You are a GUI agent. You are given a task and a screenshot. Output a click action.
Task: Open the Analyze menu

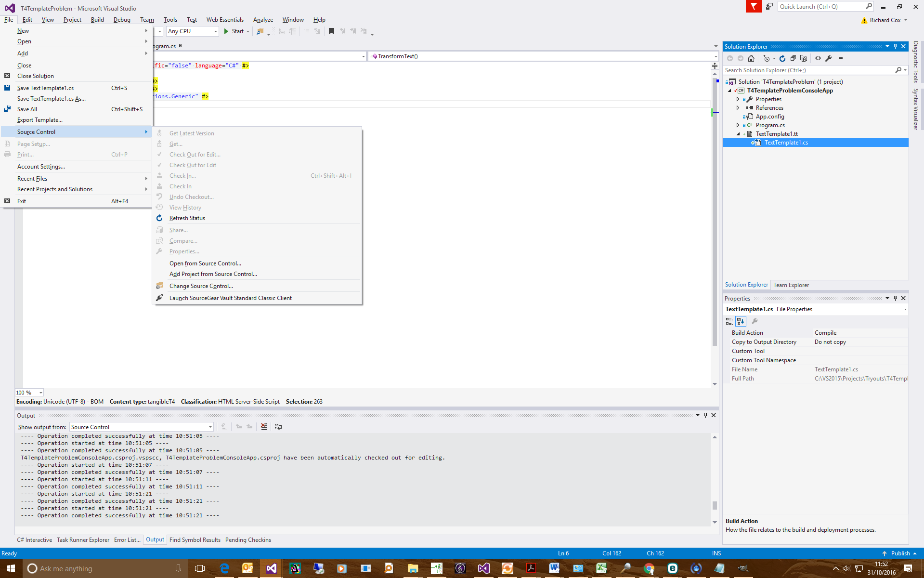coord(263,20)
